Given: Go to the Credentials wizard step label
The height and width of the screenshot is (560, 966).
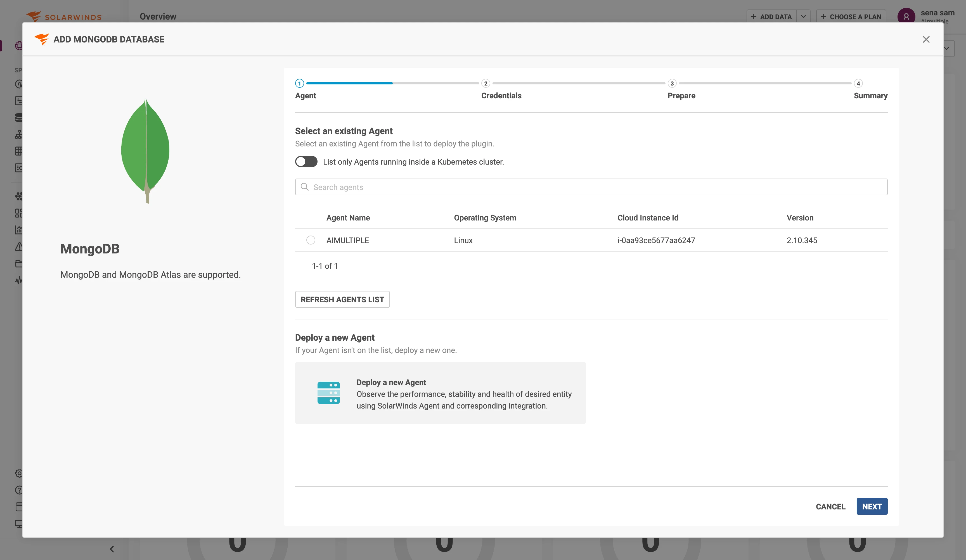Looking at the screenshot, I should pos(501,96).
